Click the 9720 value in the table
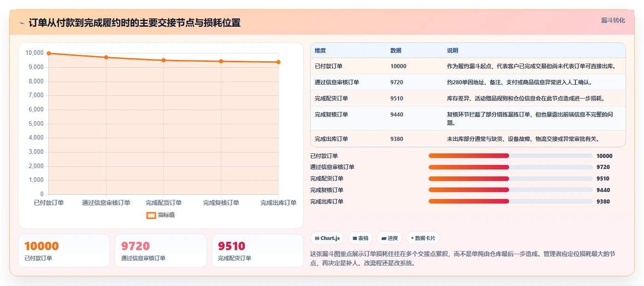 point(397,82)
